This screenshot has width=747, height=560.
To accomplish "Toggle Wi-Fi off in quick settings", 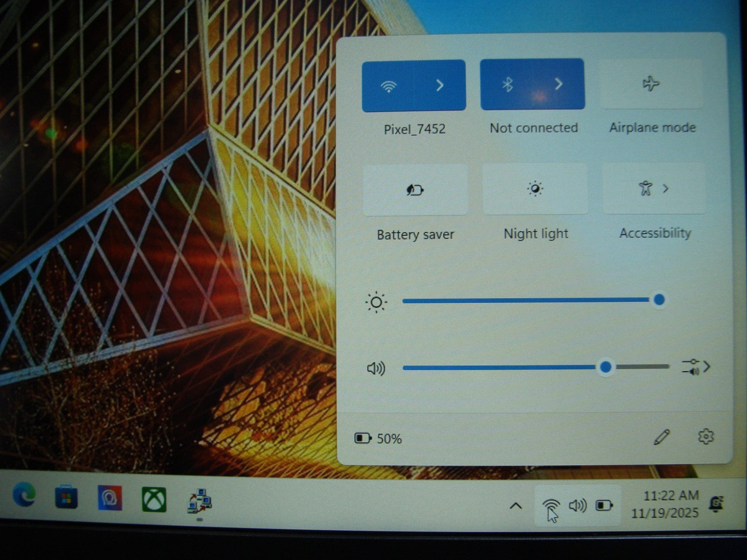I will tap(388, 86).
